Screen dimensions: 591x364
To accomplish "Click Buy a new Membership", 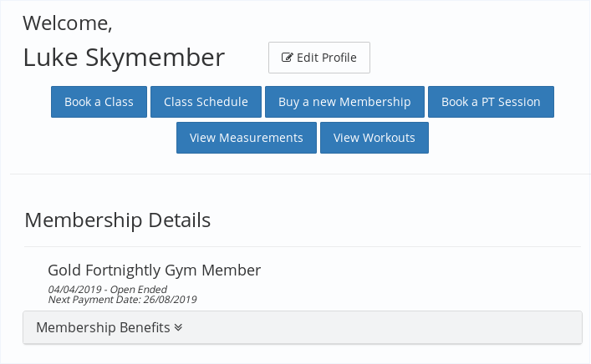I will coord(344,102).
